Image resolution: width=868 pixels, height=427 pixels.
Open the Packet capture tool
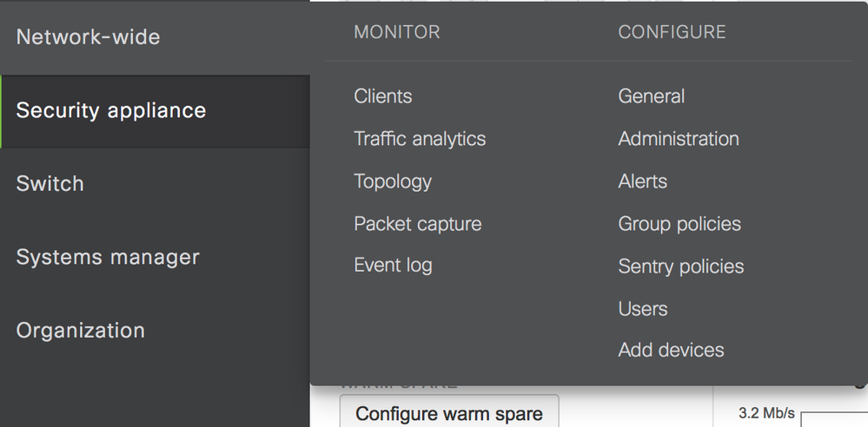point(417,224)
